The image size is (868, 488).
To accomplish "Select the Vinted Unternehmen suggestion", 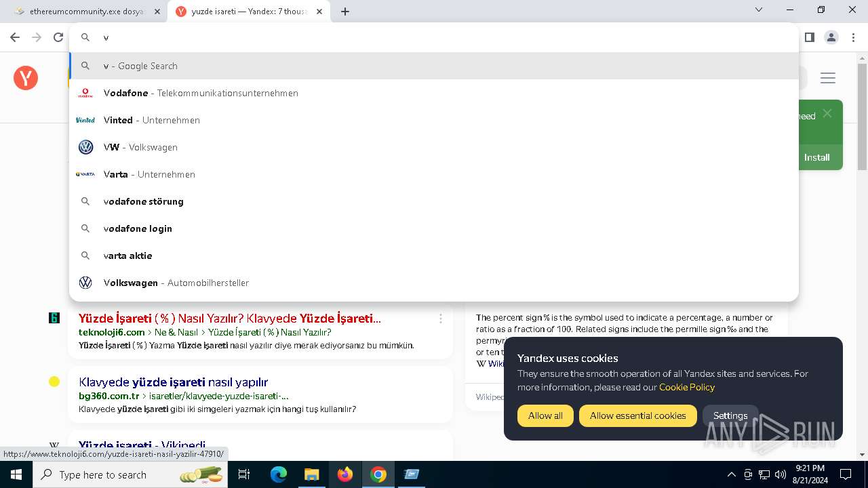I will tap(434, 120).
